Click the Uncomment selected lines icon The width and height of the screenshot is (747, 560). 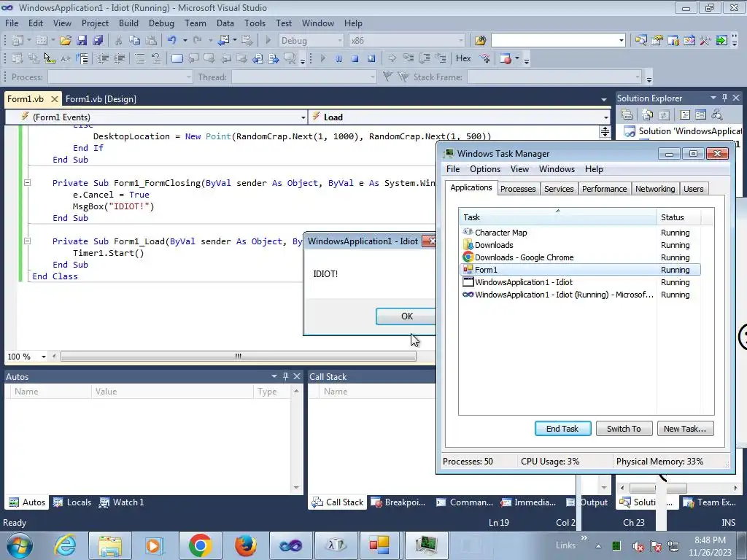(156, 58)
